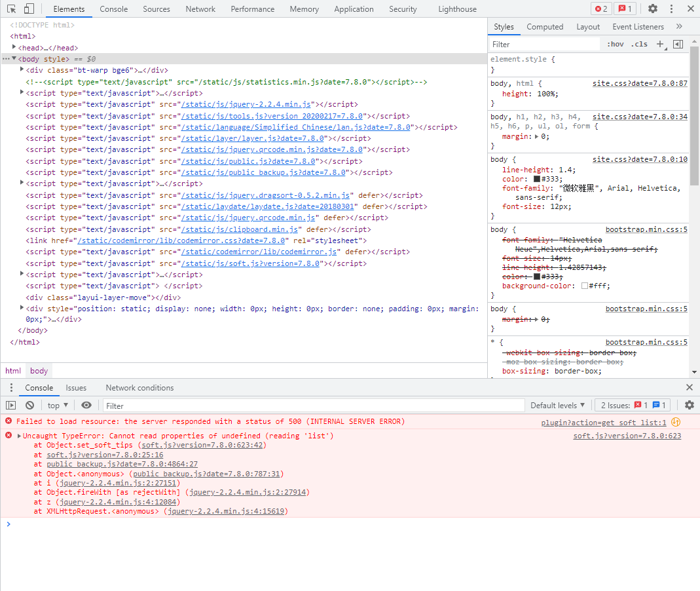Switch to the Console main tab

click(113, 9)
